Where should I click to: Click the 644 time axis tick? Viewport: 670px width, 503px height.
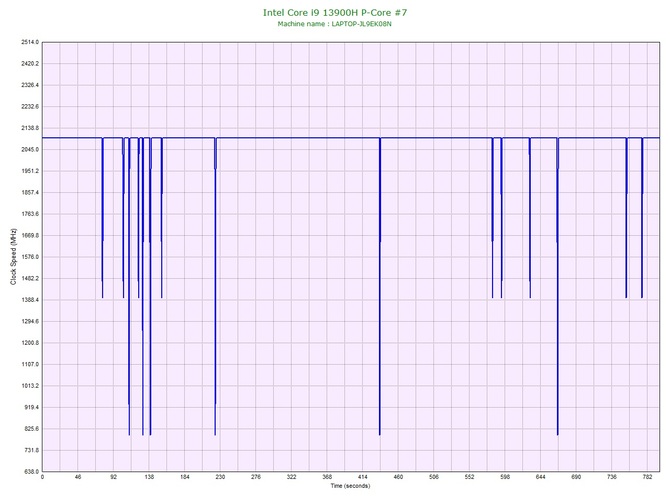tap(540, 477)
